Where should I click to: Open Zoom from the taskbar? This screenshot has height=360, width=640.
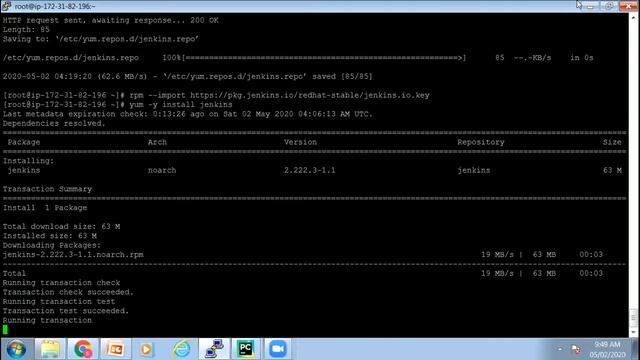click(x=278, y=349)
